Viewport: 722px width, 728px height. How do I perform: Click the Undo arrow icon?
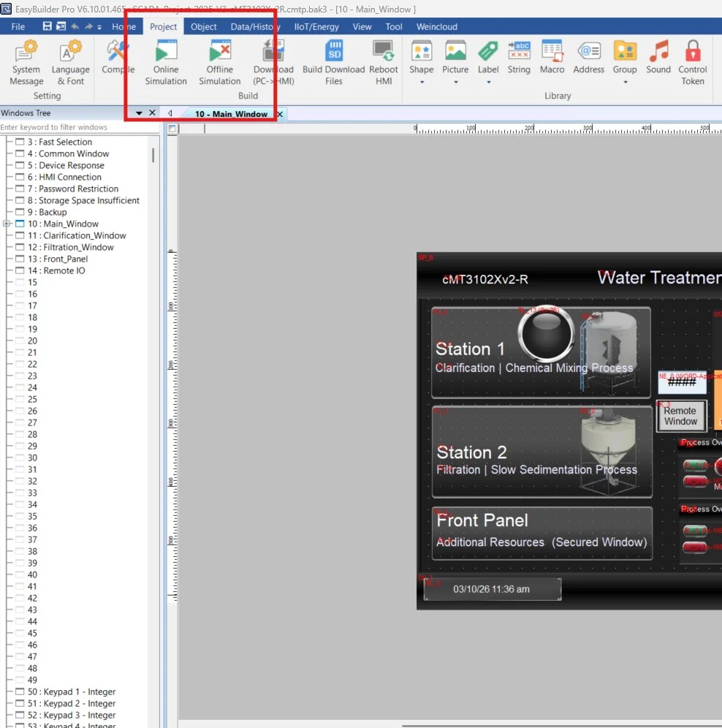[75, 26]
